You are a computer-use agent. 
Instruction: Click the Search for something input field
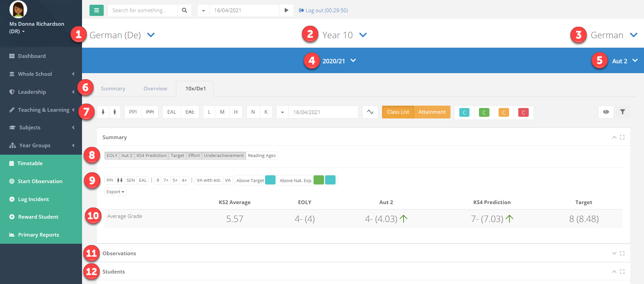point(143,10)
